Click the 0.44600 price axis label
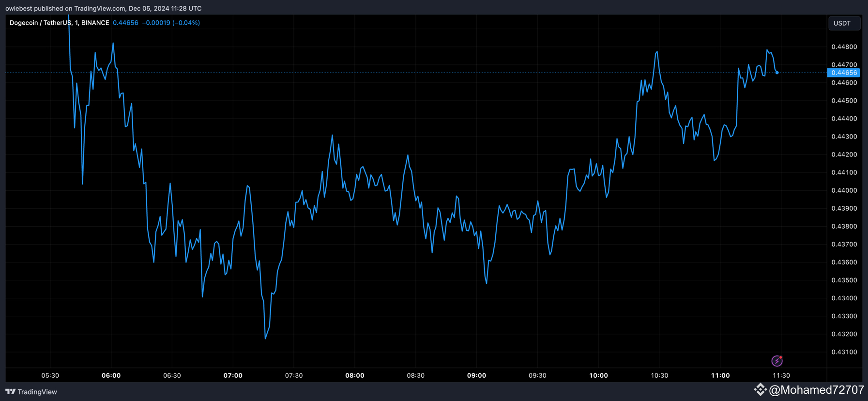Screen dimensions: 868x401 (844, 83)
